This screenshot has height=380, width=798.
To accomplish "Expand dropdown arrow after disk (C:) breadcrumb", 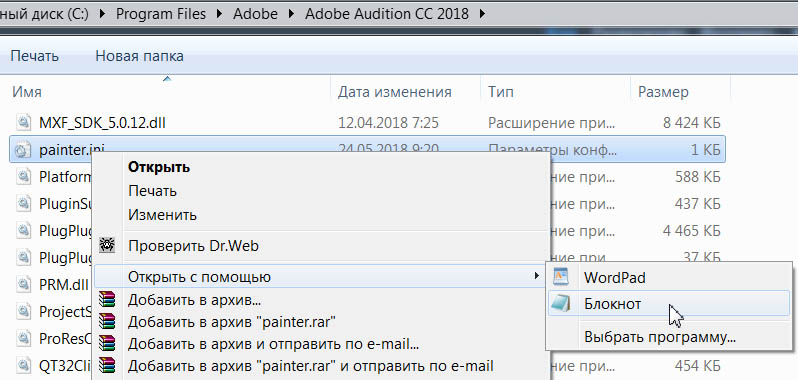I will coord(102,14).
